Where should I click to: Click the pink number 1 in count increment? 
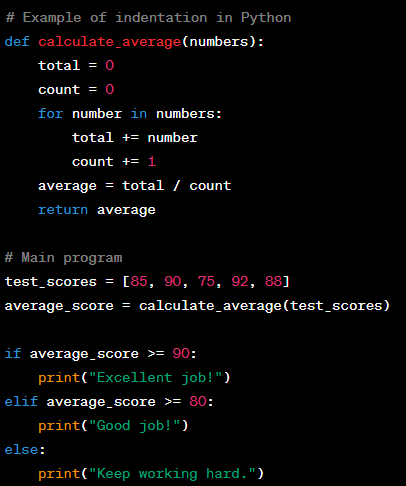[152, 161]
